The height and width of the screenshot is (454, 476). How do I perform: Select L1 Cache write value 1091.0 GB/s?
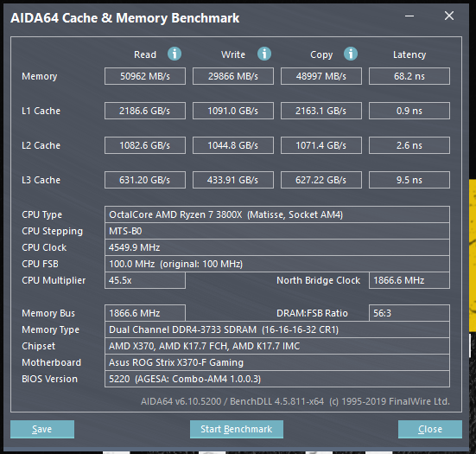[x=233, y=111]
